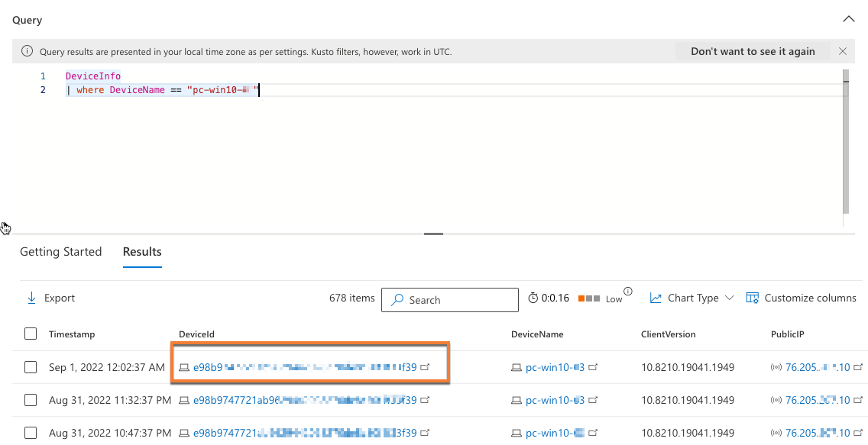Export the query results

50,298
